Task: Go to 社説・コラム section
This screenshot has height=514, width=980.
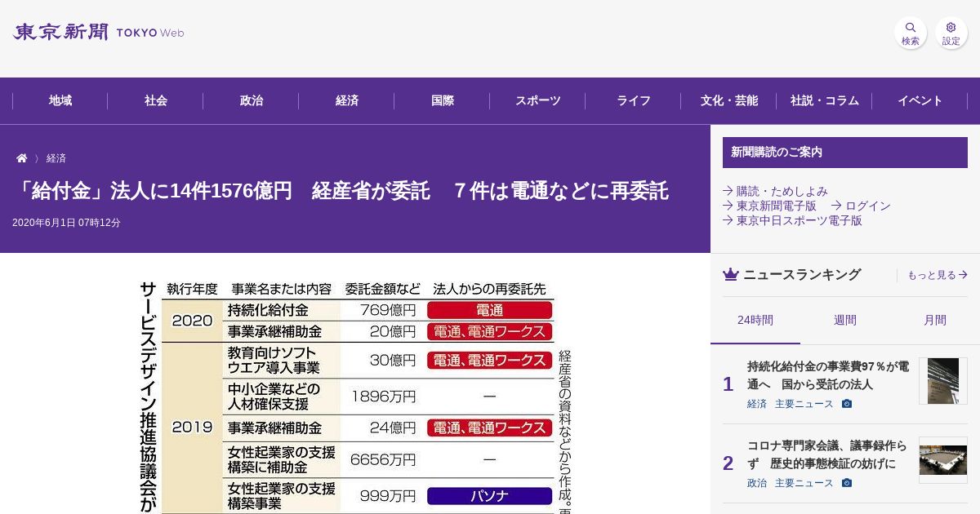Action: [825, 100]
